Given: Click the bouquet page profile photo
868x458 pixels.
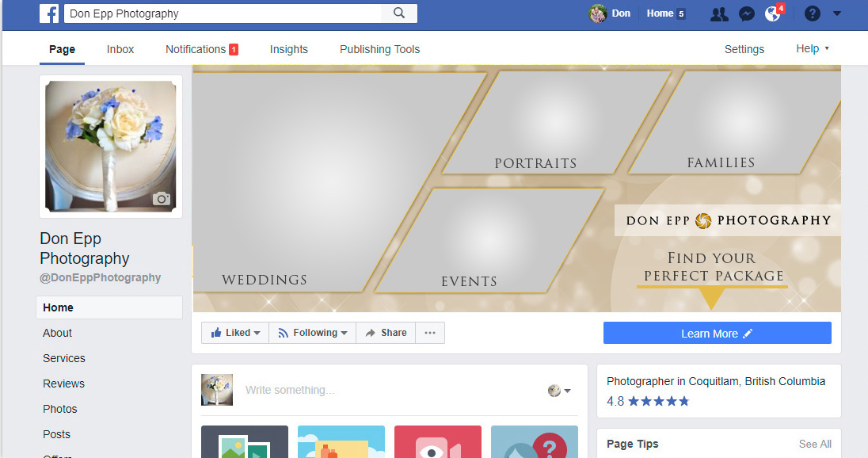Looking at the screenshot, I should click(111, 147).
